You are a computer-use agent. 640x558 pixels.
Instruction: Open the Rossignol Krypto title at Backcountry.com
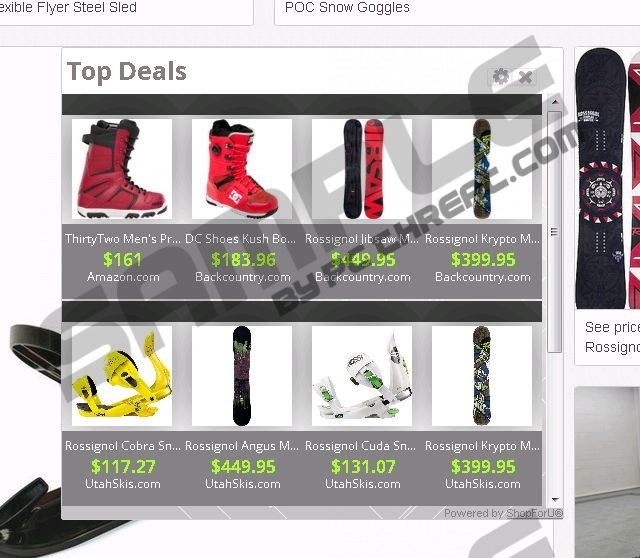[x=482, y=239]
